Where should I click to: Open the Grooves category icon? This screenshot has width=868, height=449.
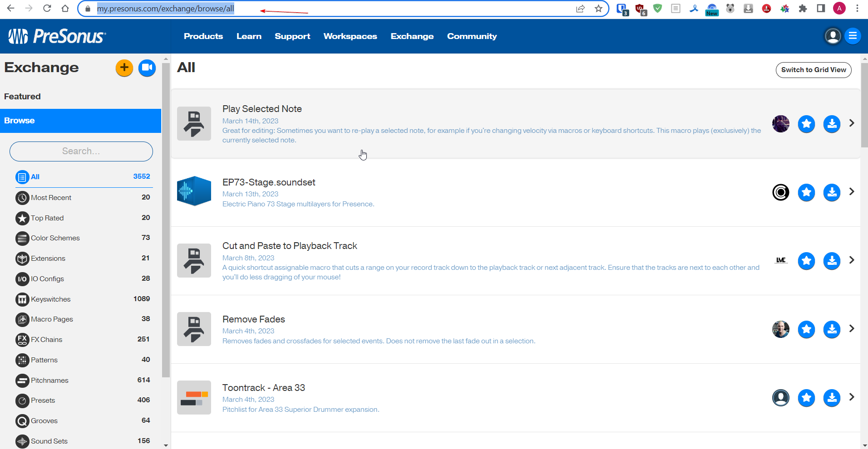pos(22,421)
